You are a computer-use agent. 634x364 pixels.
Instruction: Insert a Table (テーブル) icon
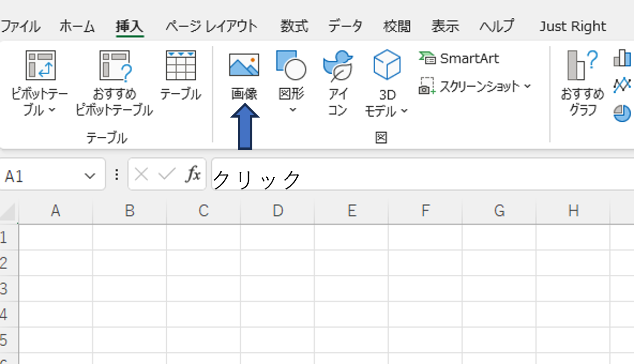(181, 66)
